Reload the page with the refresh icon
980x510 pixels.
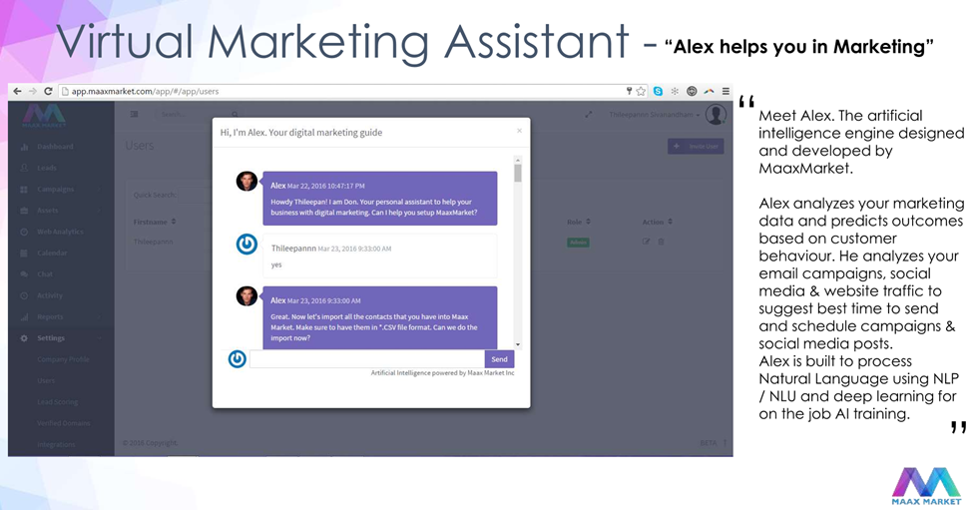coord(48,91)
